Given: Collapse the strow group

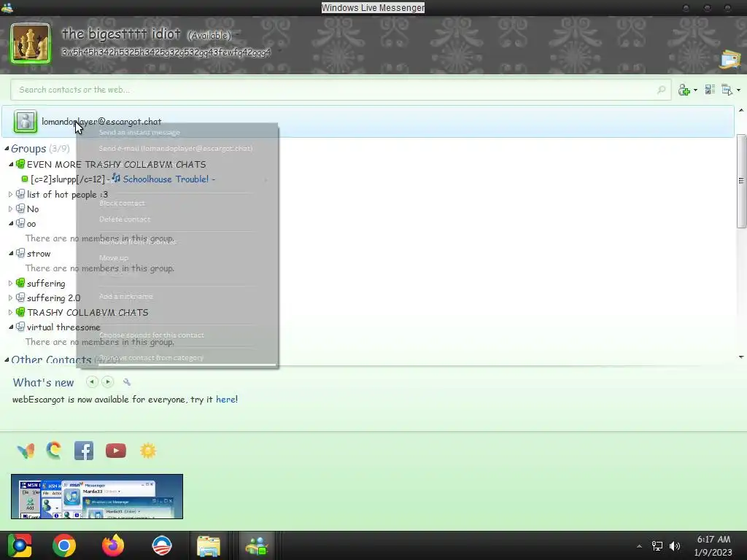Looking at the screenshot, I should (x=10, y=253).
